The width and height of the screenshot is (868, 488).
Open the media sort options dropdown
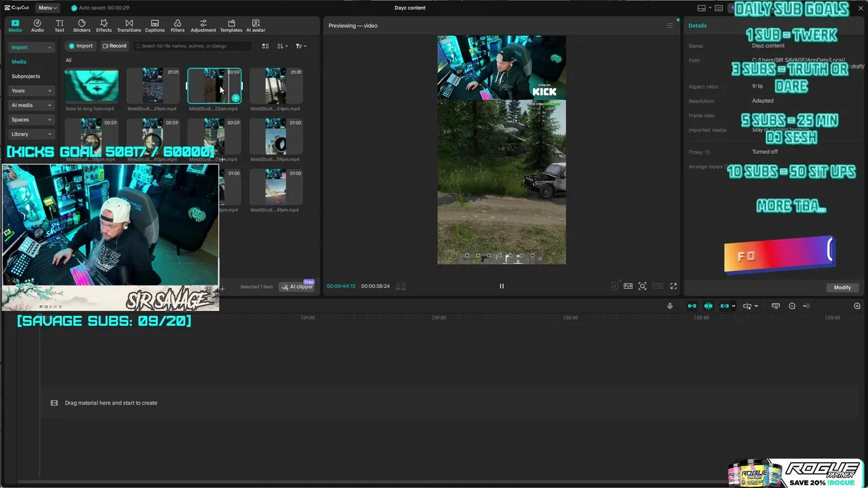point(283,46)
